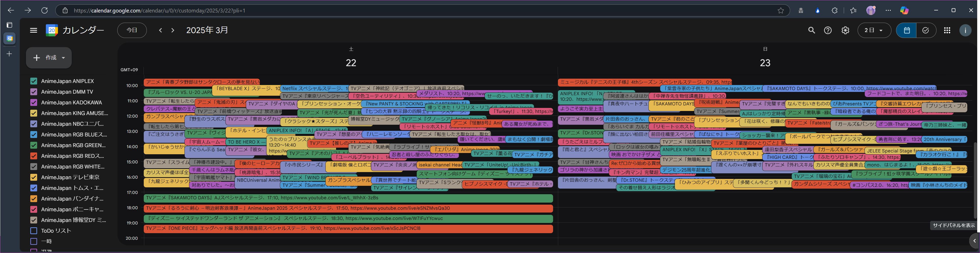
Task: Open event ミュージカル『テニスの王子様』4thシーズン
Action: (x=645, y=82)
